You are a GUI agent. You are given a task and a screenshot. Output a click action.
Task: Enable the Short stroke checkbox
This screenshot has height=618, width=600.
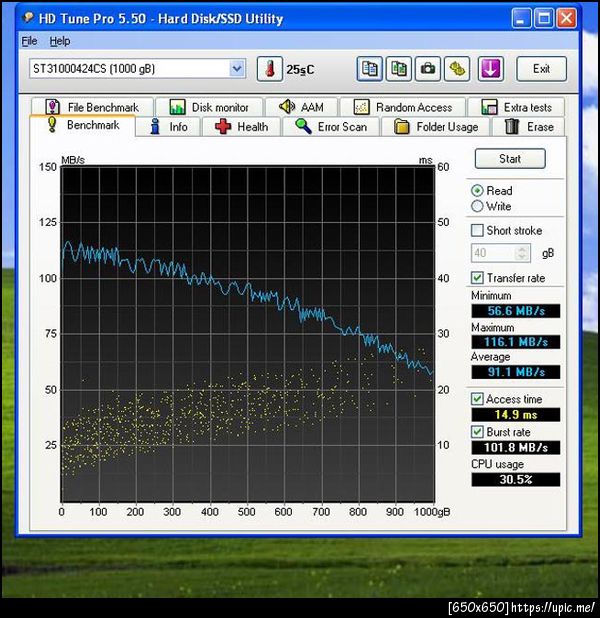(477, 231)
